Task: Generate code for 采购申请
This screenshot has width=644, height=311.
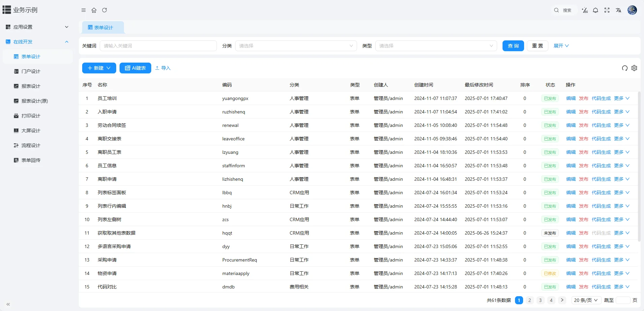Action: coord(601,260)
